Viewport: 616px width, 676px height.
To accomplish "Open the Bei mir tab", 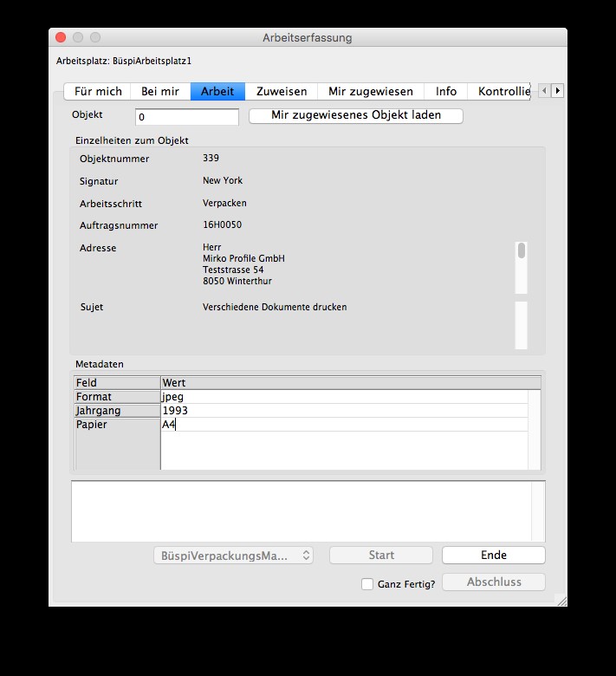I will [x=160, y=91].
